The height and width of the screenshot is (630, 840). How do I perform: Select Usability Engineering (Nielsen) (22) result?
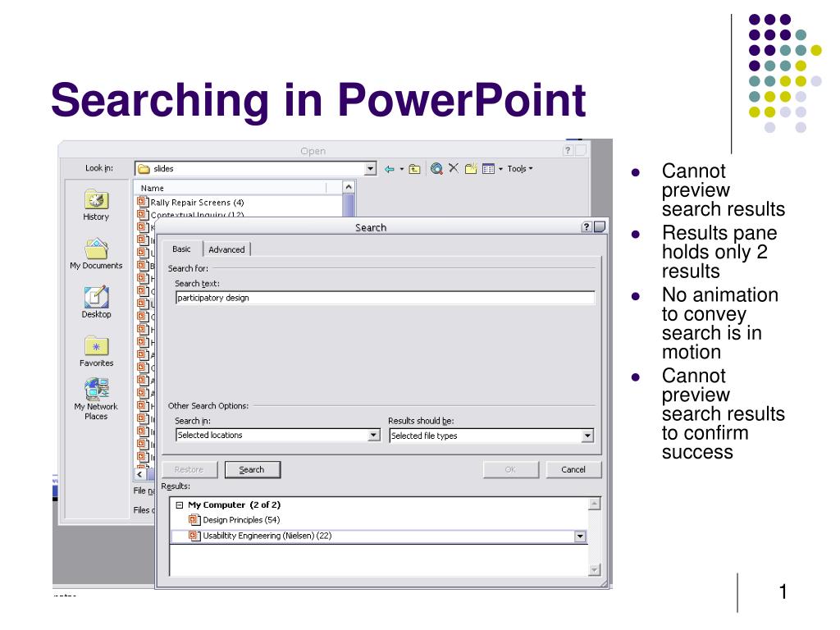point(267,536)
